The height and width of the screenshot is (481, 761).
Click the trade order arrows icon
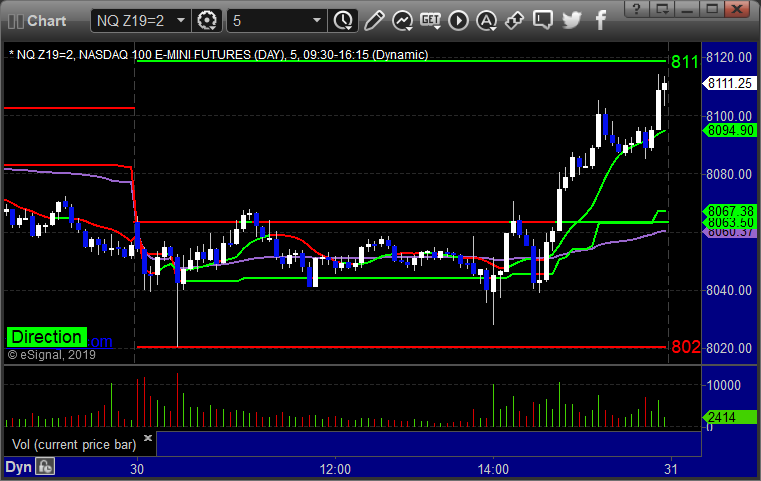click(x=514, y=21)
